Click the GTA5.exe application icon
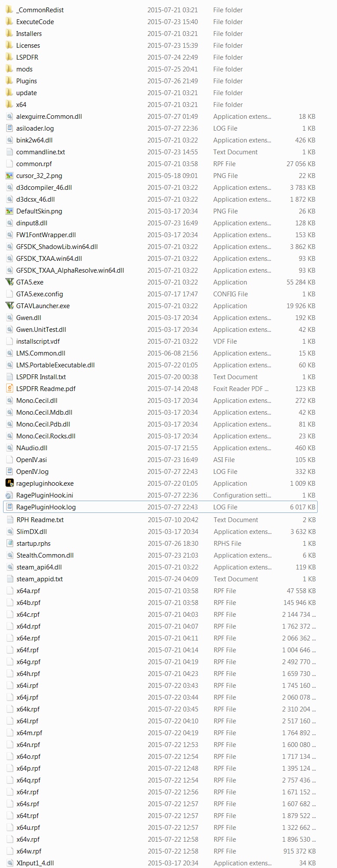Viewport: 337px width, 868px height. click(x=9, y=282)
